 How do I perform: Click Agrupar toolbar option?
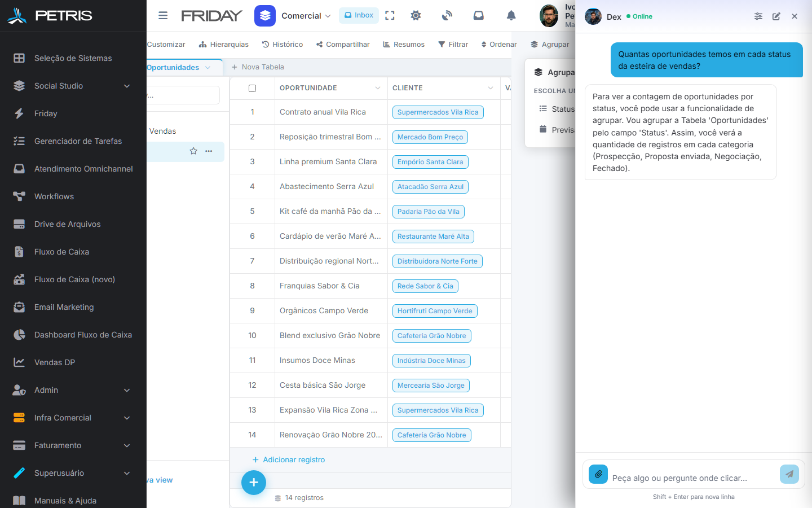pyautogui.click(x=550, y=45)
